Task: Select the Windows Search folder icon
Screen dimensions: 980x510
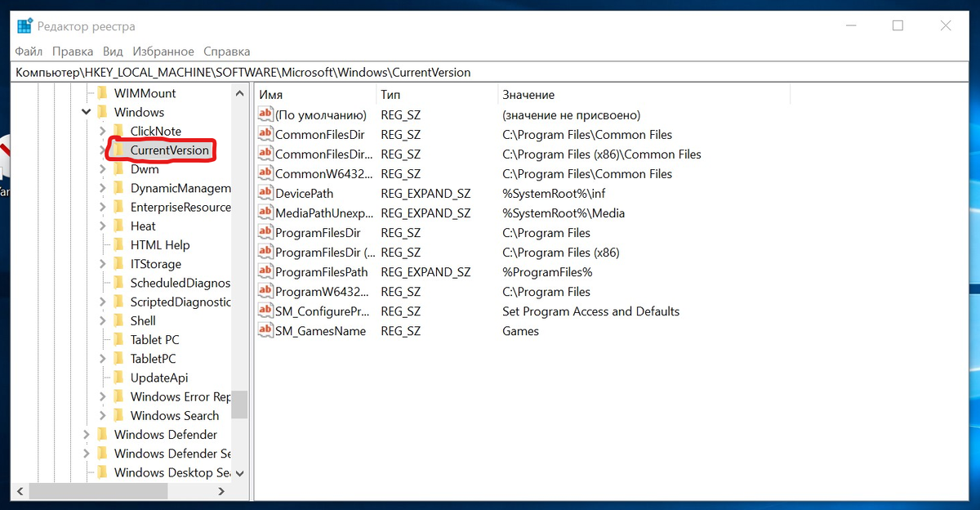Action: (x=118, y=415)
